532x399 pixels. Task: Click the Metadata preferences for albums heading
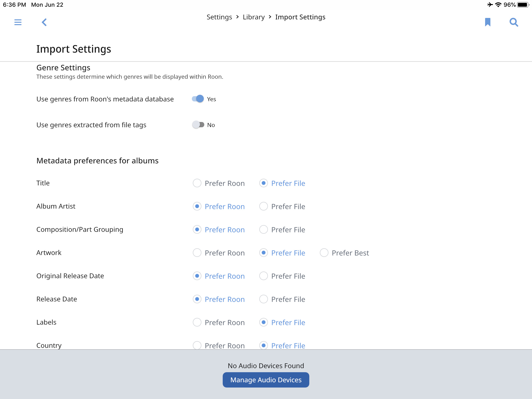[97, 161]
